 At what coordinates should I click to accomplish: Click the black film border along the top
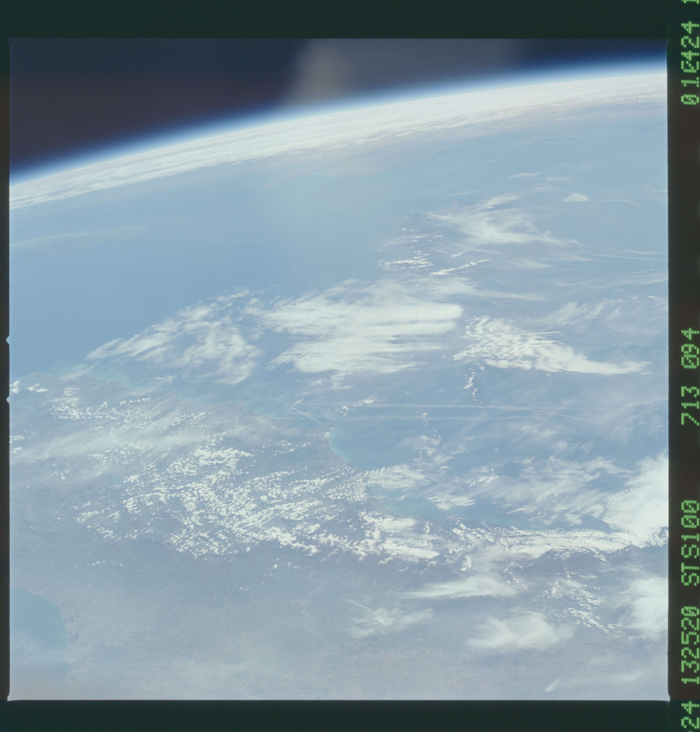[x=336, y=19]
